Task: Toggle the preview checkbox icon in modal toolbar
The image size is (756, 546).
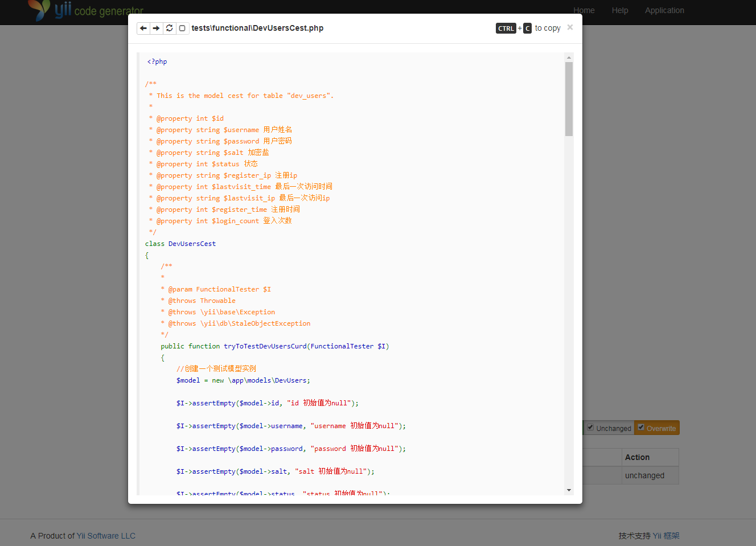Action: coord(182,28)
